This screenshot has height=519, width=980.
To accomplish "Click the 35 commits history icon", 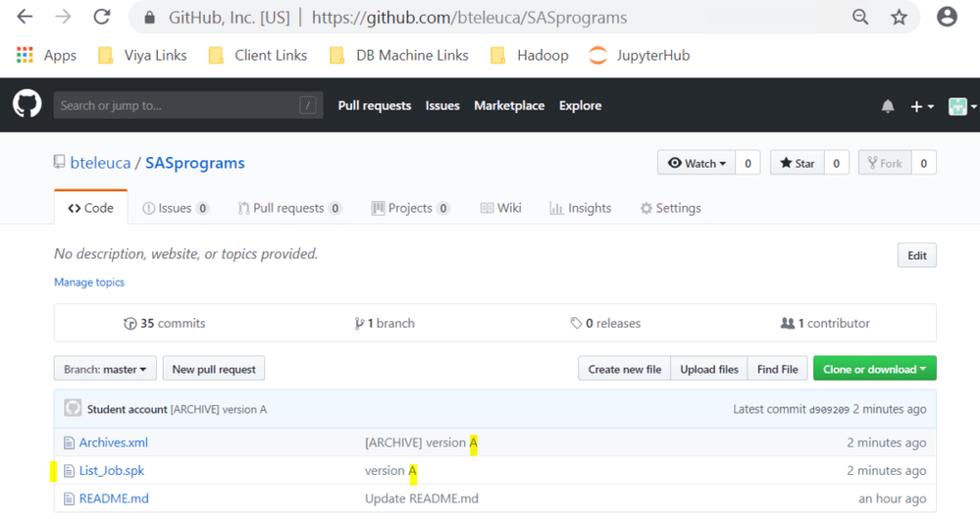I will point(130,324).
